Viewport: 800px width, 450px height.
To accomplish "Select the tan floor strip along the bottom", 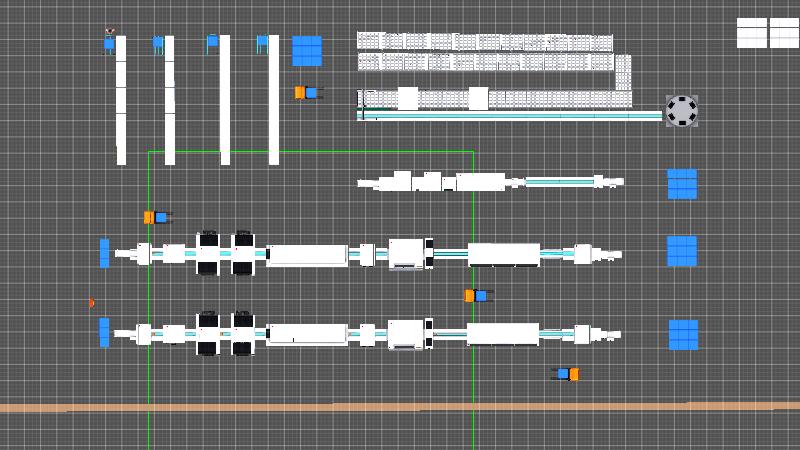I will (400, 407).
